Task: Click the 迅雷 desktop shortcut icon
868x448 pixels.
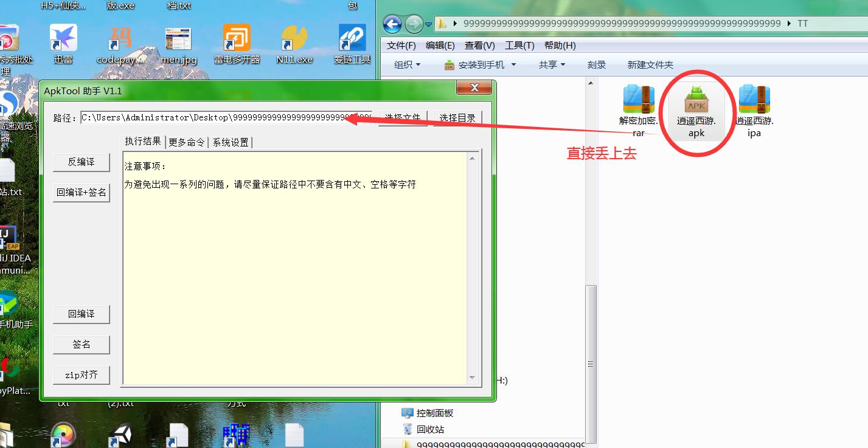Action: (x=63, y=39)
